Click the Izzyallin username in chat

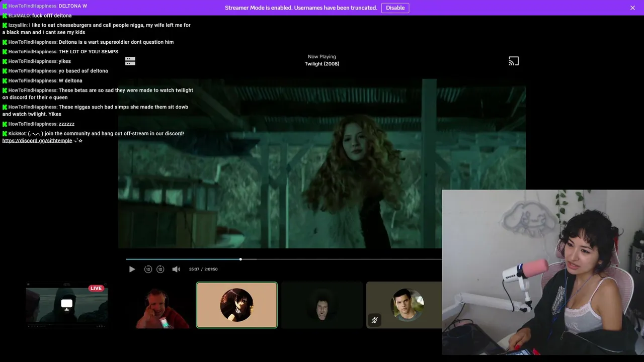click(x=18, y=25)
